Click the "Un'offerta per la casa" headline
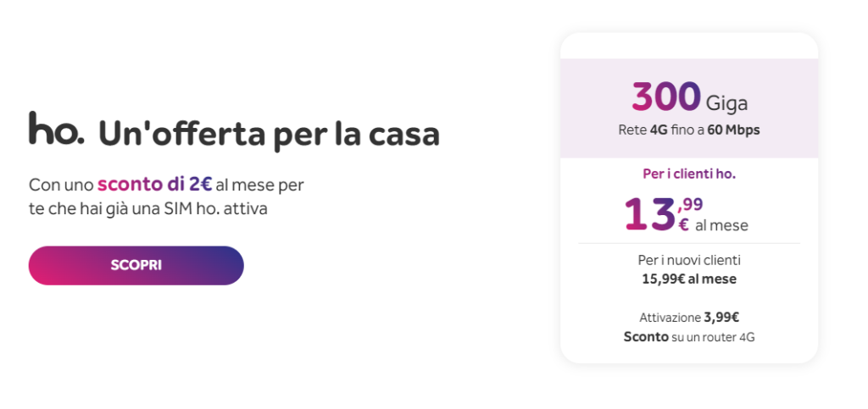This screenshot has width=868, height=409. pos(269,134)
